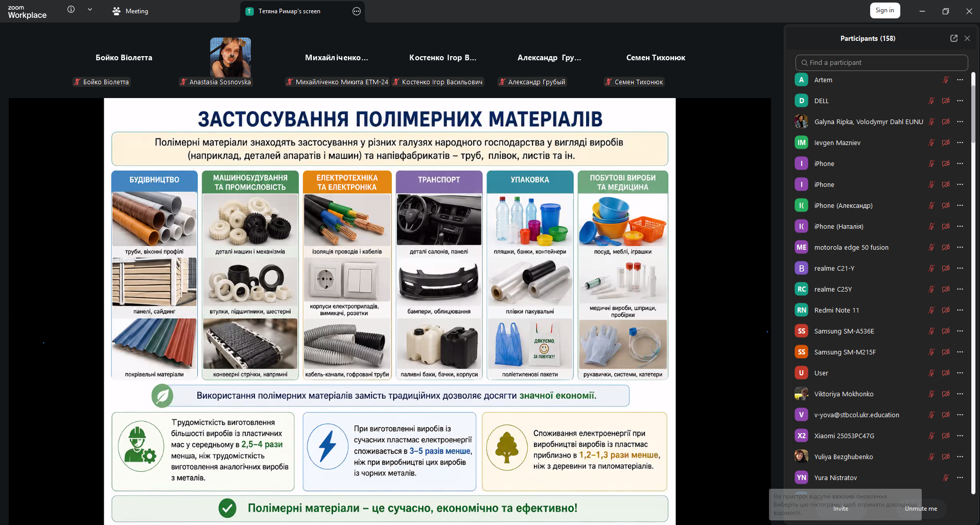This screenshot has height=525, width=980.
Task: Click the Xiaomi 25053PC47G avatar
Action: [801, 436]
